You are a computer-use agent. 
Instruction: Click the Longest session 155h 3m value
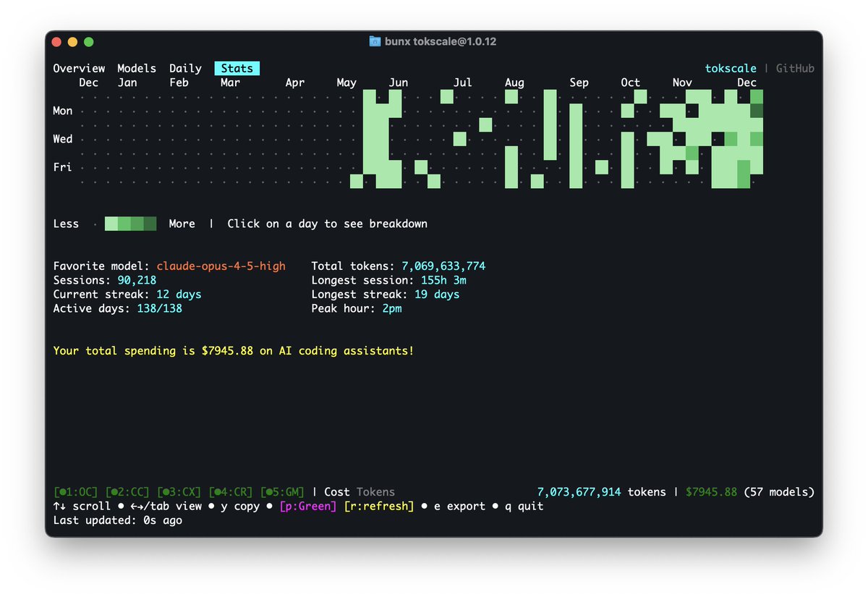tap(443, 280)
